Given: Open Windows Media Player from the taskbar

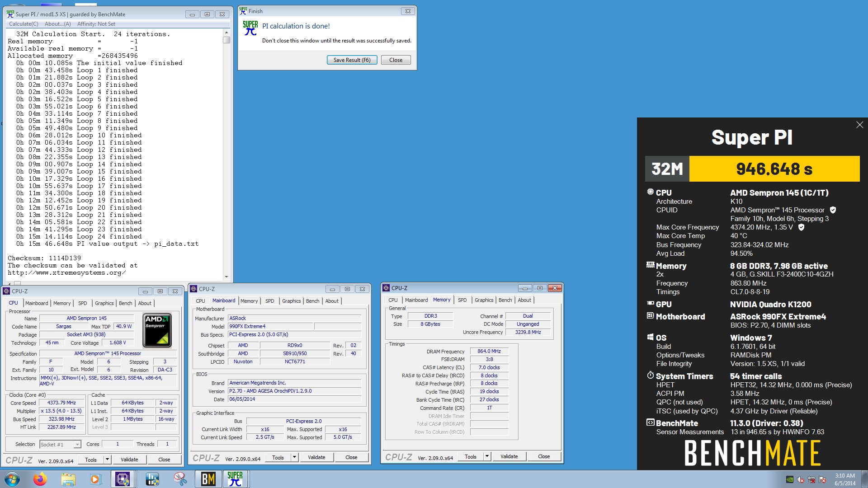Looking at the screenshot, I should coord(95,479).
